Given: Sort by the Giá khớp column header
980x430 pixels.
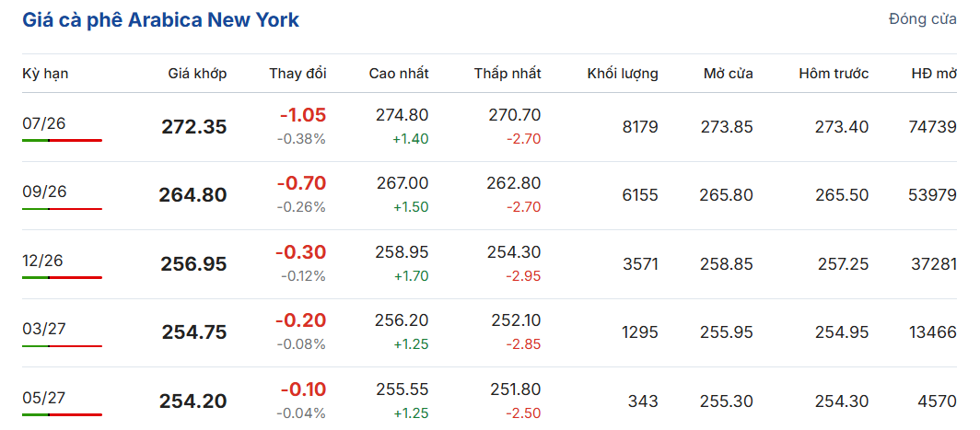Looking at the screenshot, I should pos(197,74).
